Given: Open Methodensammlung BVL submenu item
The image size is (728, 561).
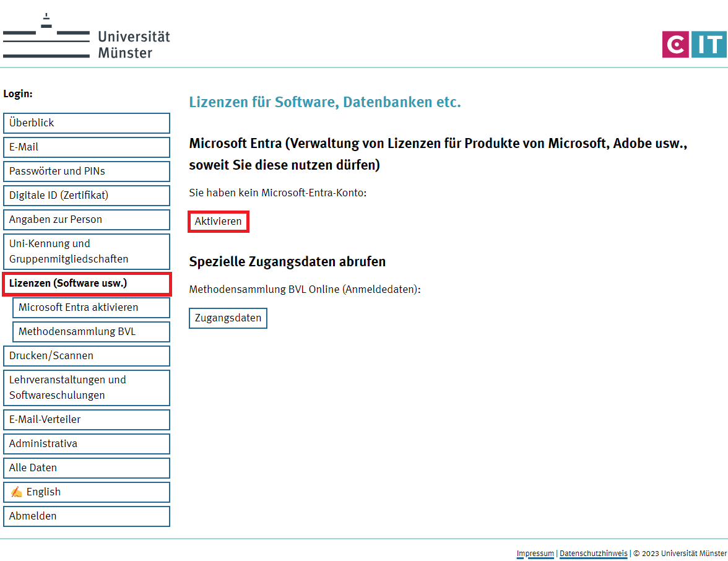Looking at the screenshot, I should pos(91,331).
